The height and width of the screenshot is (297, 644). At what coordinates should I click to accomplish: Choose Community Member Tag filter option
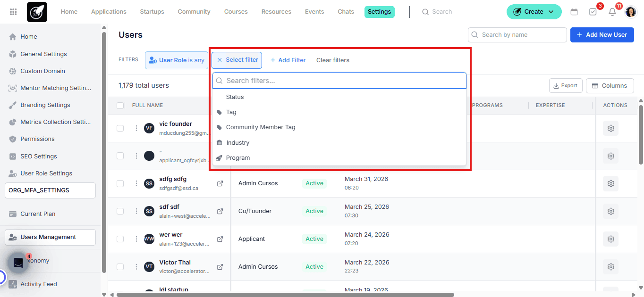click(339, 127)
